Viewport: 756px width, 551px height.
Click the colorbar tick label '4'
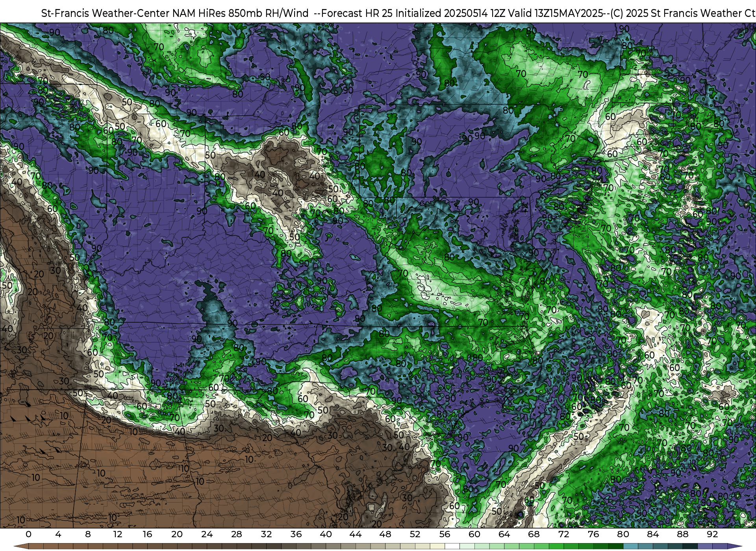coord(58,534)
